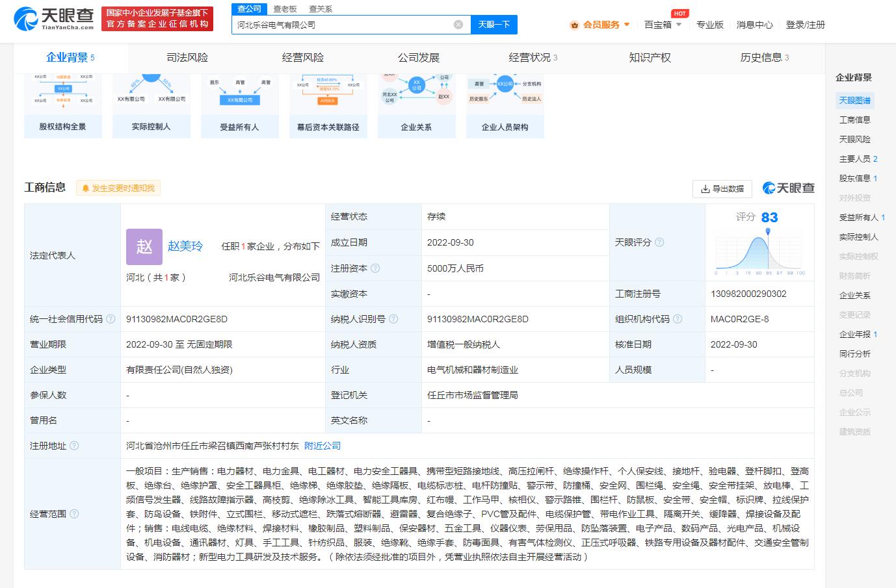Open the 企业关系 diagram card

tap(417, 106)
